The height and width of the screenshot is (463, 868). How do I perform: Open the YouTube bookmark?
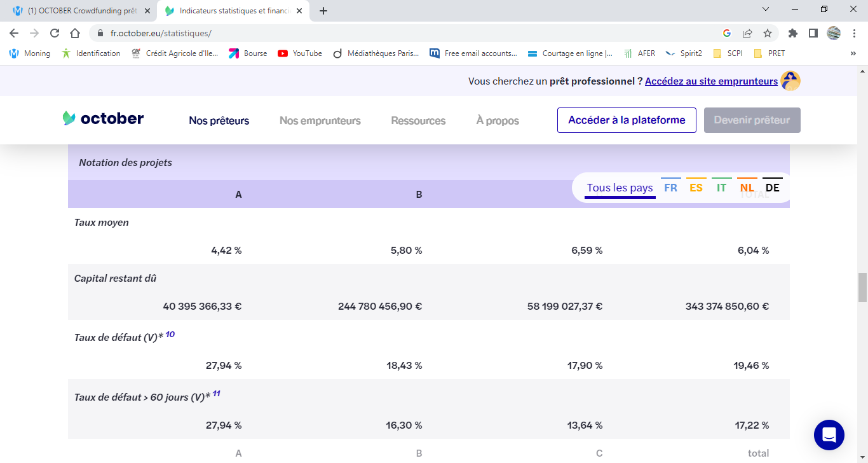click(x=300, y=53)
